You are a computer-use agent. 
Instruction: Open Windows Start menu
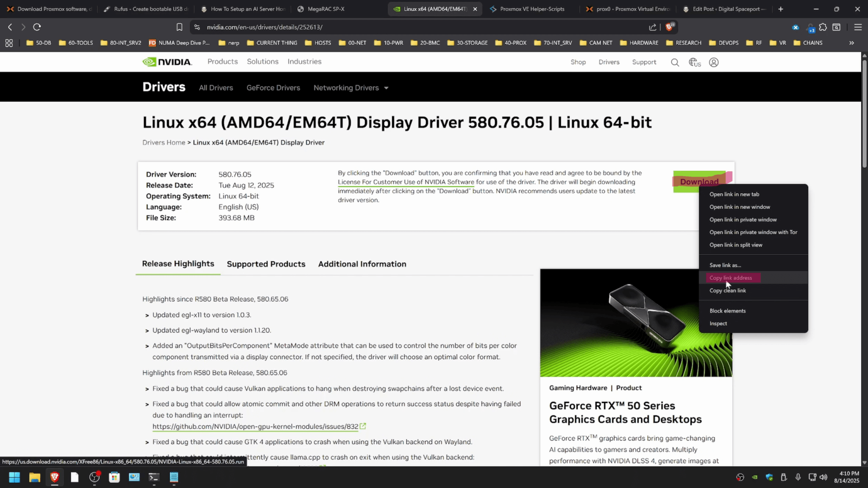pos(14,477)
